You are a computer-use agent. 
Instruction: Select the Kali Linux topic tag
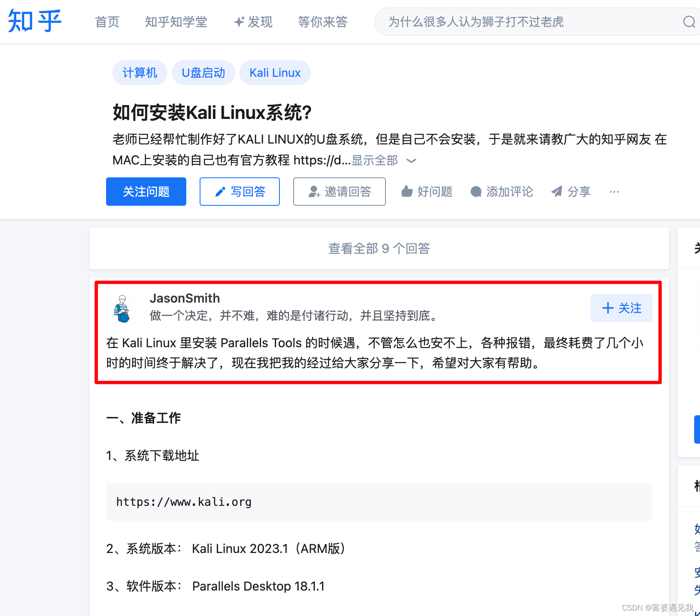coord(275,73)
